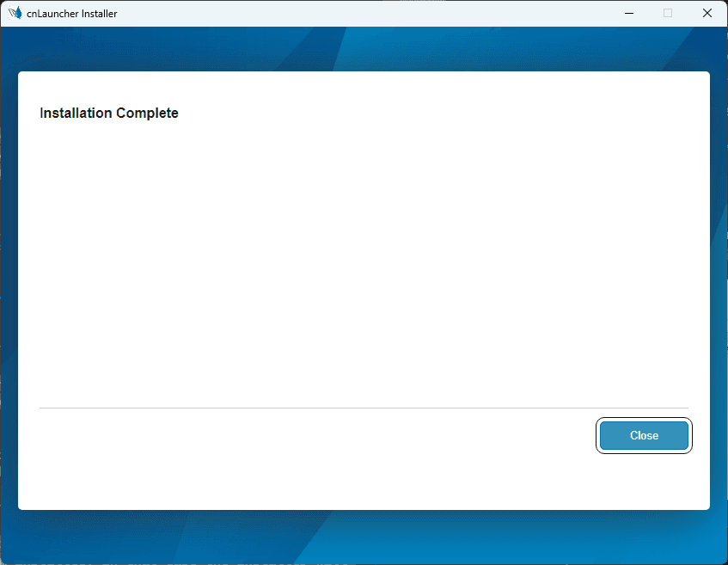Viewport: 728px width, 565px height.
Task: Minimize the cnLauncher Installer window
Action: (628, 13)
